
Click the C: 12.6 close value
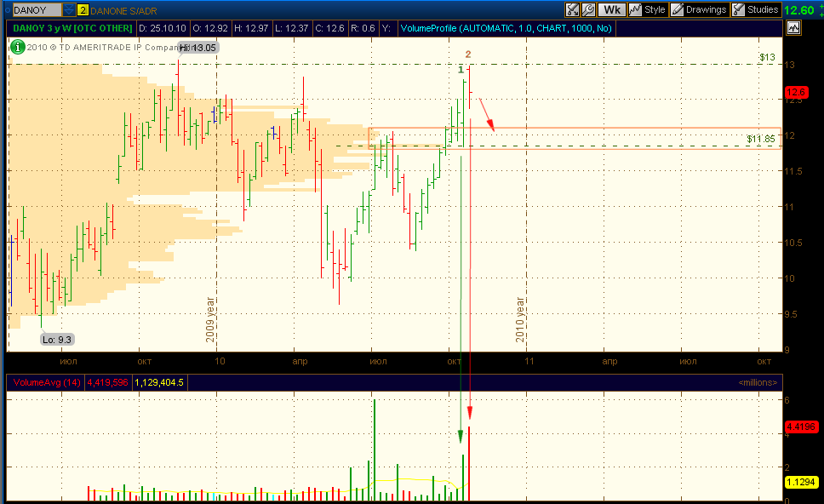329,28
